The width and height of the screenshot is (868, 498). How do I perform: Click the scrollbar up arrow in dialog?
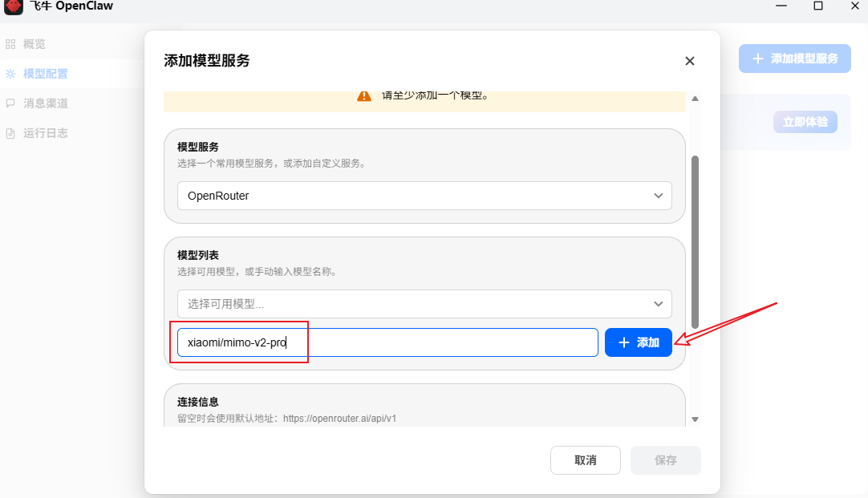695,99
